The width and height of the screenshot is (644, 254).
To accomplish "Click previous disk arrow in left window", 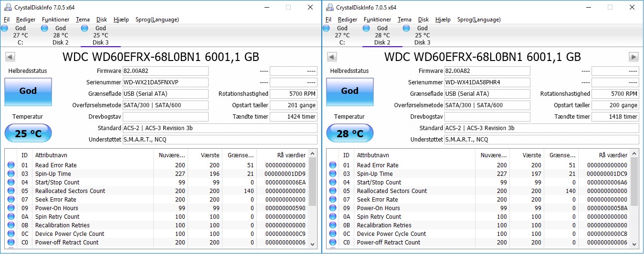I will pyautogui.click(x=10, y=57).
